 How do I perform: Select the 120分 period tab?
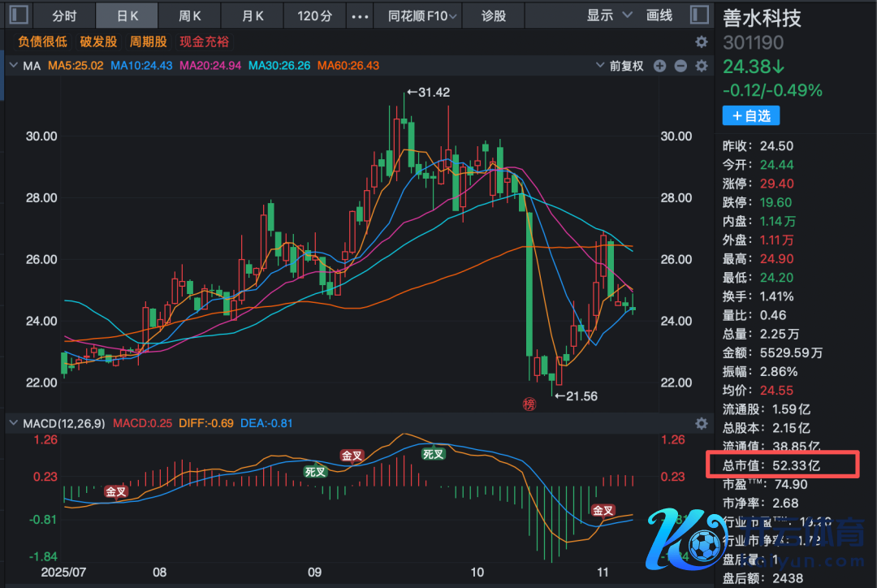[x=315, y=15]
